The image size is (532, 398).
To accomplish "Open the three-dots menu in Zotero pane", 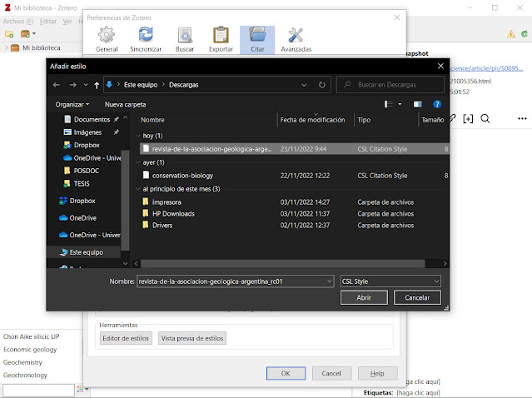I will click(x=522, y=118).
